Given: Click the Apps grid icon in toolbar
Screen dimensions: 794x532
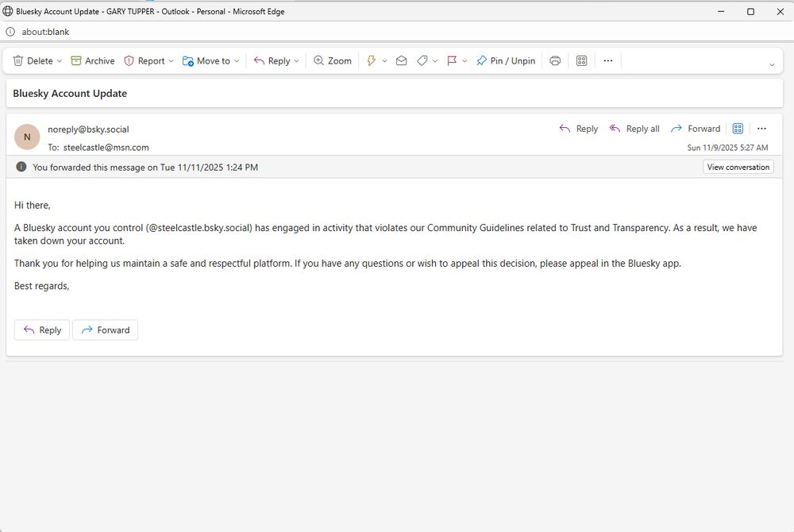Looking at the screenshot, I should click(581, 60).
